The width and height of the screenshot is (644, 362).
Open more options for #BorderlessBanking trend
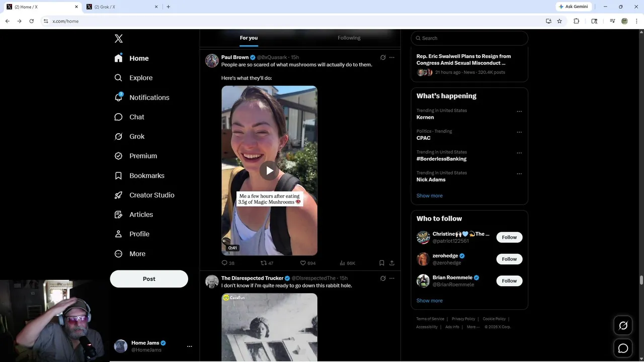(x=519, y=153)
